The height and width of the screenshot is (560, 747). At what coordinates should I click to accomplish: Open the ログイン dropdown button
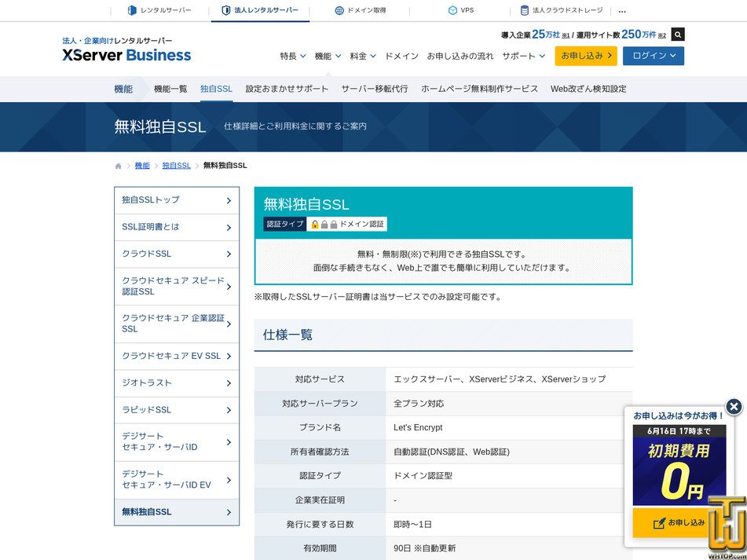point(654,56)
